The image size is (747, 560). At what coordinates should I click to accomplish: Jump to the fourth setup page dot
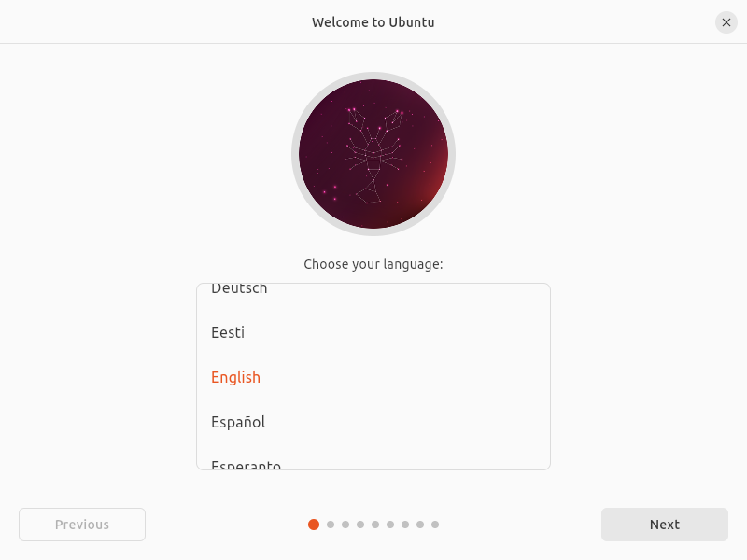click(x=359, y=525)
